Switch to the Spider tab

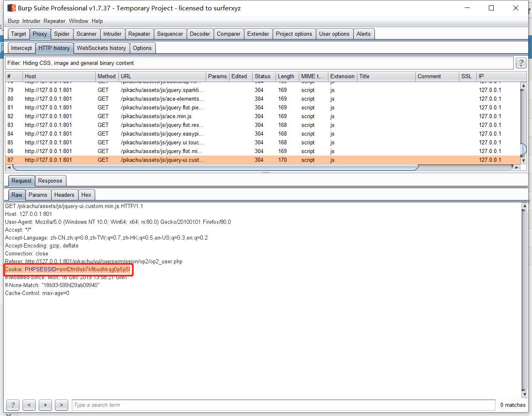pos(62,34)
